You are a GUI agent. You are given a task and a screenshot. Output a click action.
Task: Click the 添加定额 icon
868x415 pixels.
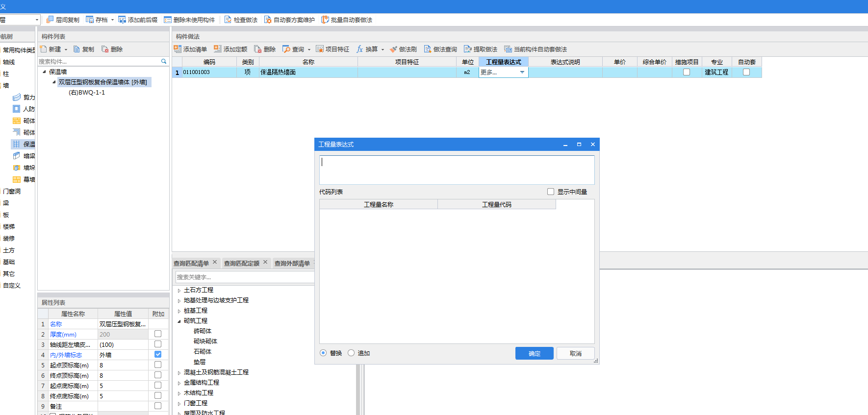coord(218,49)
